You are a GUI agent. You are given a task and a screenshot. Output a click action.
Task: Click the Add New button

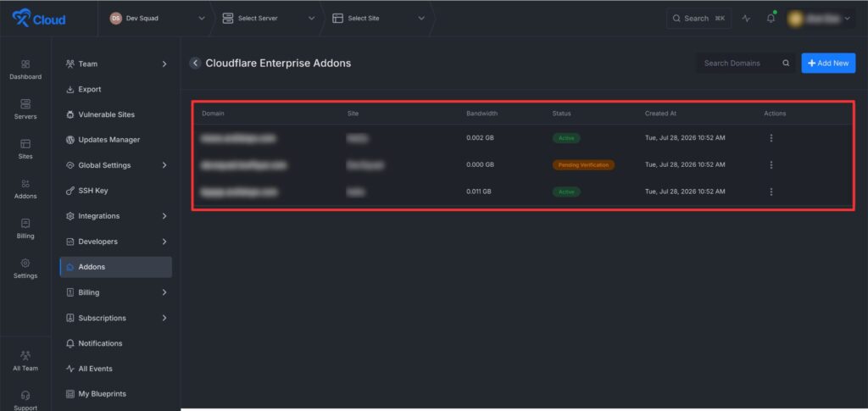point(828,63)
